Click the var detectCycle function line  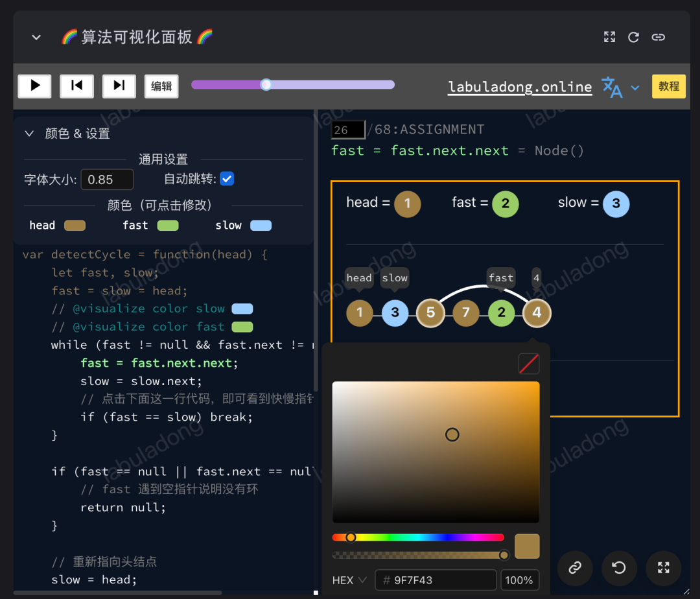point(145,255)
